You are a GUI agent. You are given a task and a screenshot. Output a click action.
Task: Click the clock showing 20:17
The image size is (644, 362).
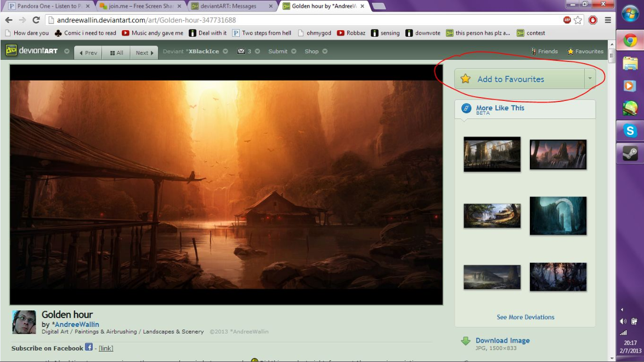click(x=630, y=343)
